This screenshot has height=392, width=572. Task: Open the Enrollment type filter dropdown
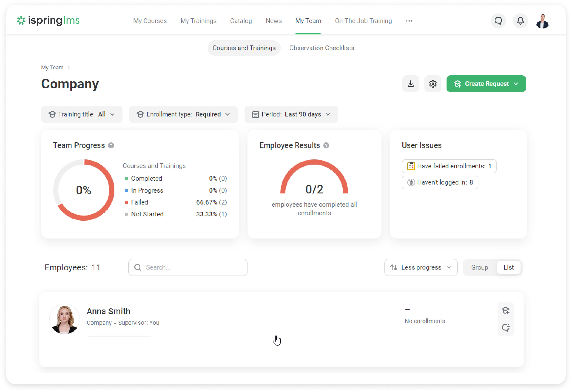point(183,114)
